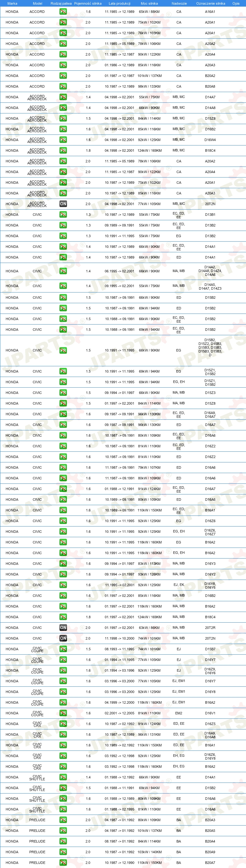Select the production years 04.1999 -> 12.2000

(x=120, y=702)
